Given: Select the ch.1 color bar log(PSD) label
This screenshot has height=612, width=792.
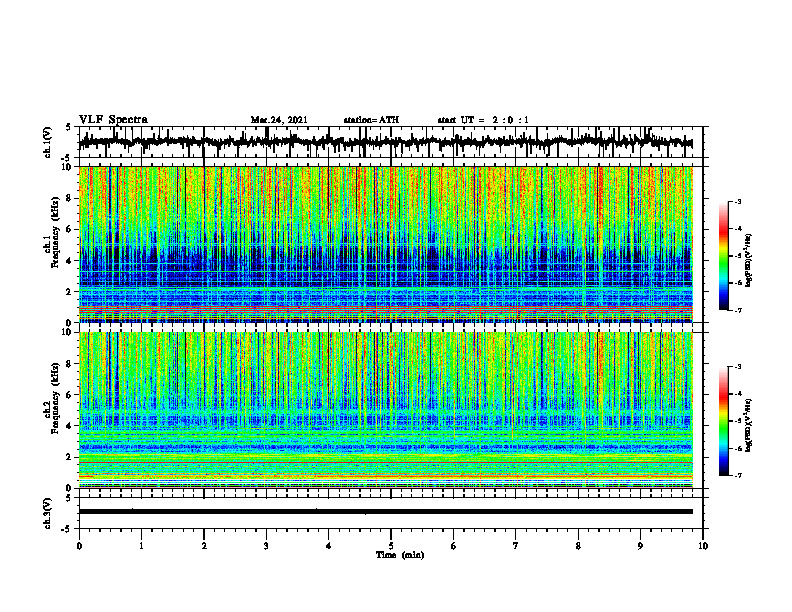Looking at the screenshot, I should [x=748, y=261].
